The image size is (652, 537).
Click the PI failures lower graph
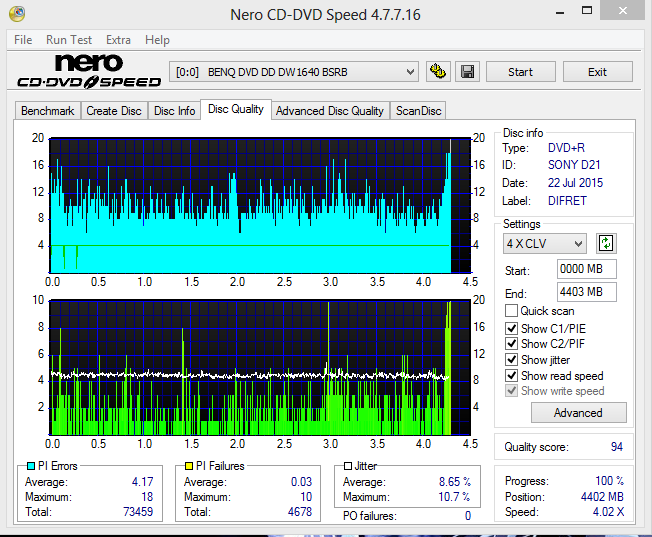260,367
